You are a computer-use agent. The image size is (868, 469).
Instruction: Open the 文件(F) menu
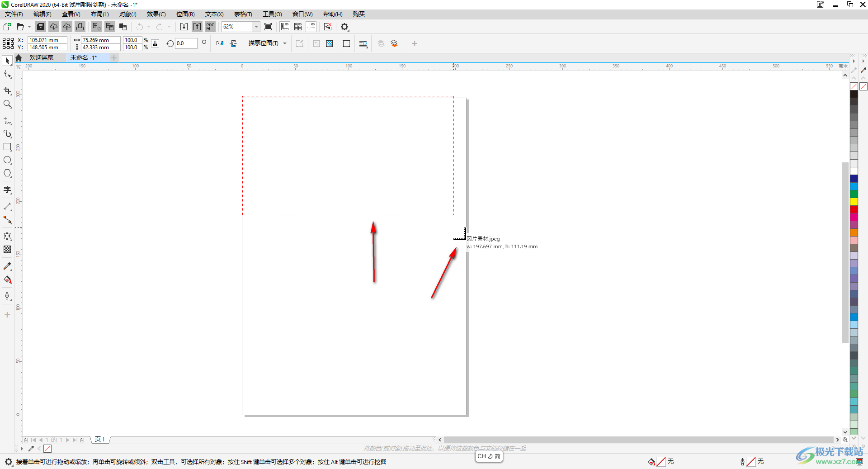point(14,14)
